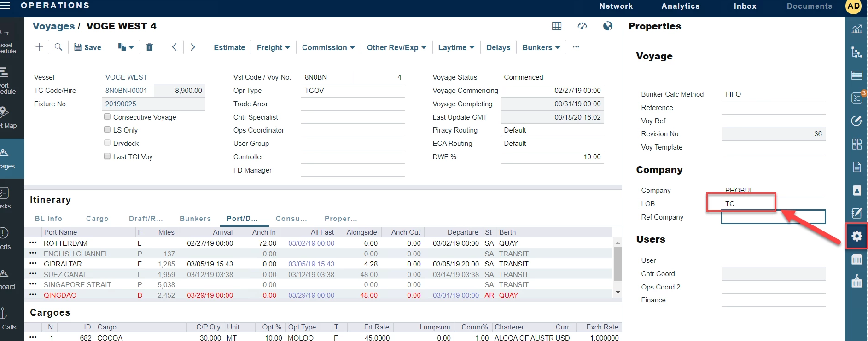The image size is (868, 341).
Task: Open the globe map icon
Action: (x=608, y=26)
